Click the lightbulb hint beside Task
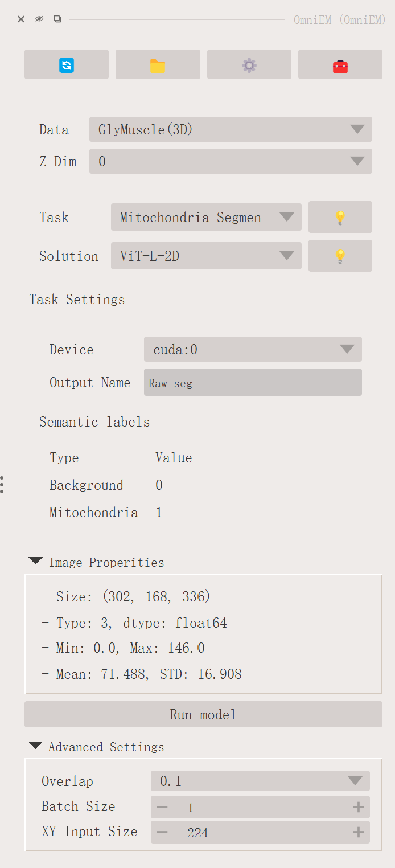Screen dimensions: 395x868 (340, 217)
